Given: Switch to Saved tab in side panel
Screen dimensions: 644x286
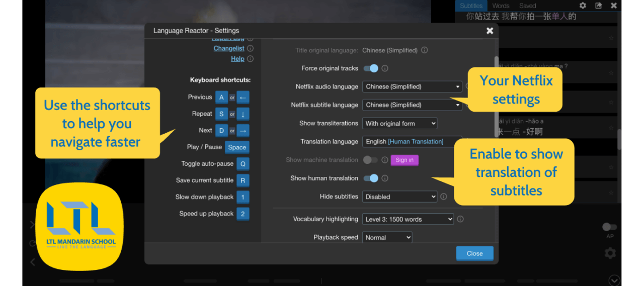Looking at the screenshot, I should click(x=528, y=6).
